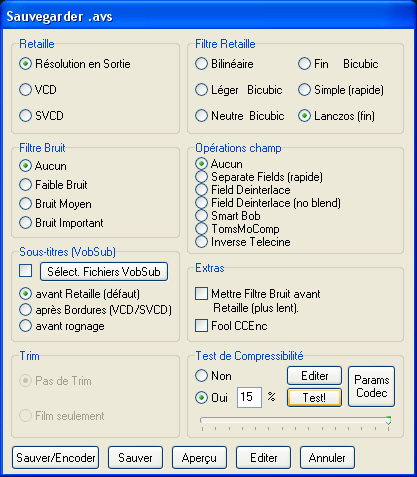Click the Sélect. Fichiers VobSub button

click(104, 272)
